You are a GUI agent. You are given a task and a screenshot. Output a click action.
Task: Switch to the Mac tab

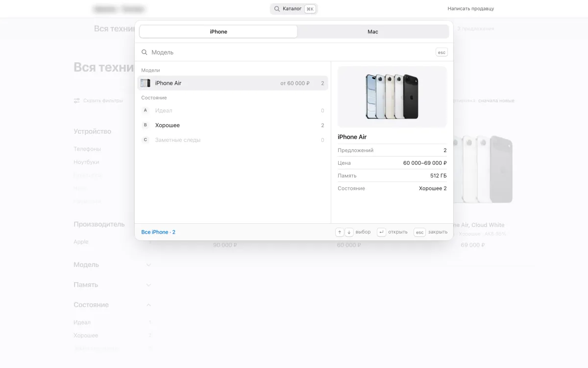click(373, 31)
